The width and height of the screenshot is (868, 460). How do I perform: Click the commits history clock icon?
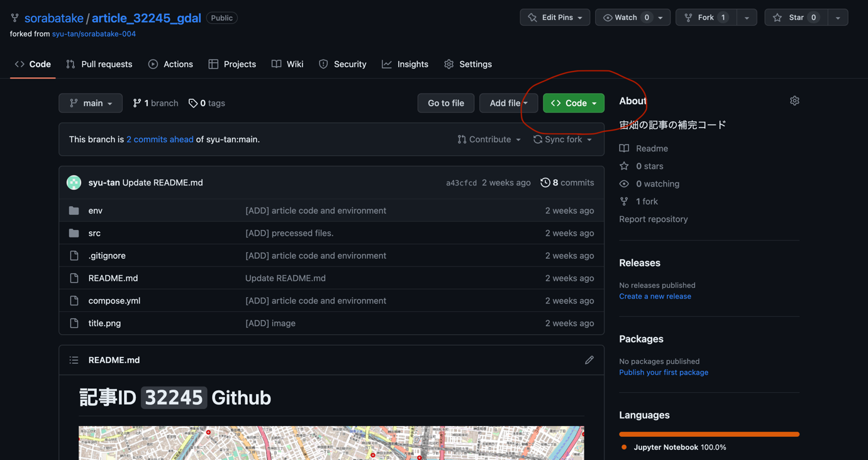(x=545, y=182)
